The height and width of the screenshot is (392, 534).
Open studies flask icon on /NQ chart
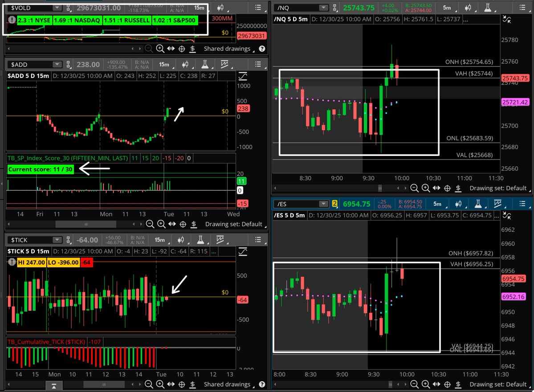point(488,8)
